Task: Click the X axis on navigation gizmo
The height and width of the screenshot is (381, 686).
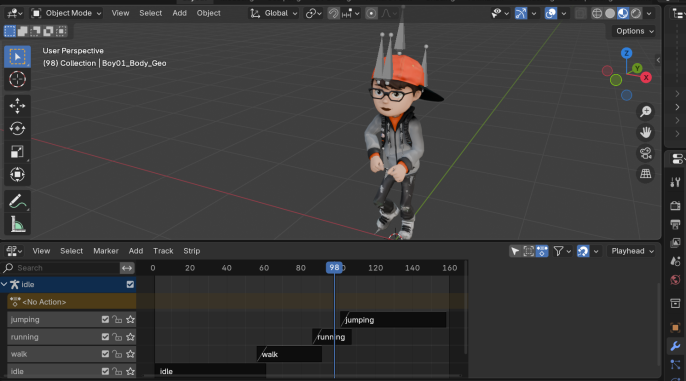Action: pyautogui.click(x=646, y=78)
